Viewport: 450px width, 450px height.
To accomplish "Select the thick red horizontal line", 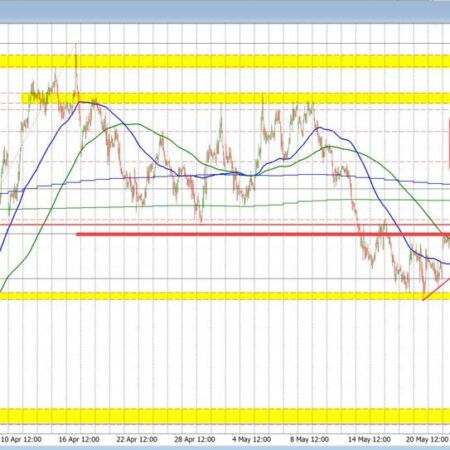I will 263,234.
